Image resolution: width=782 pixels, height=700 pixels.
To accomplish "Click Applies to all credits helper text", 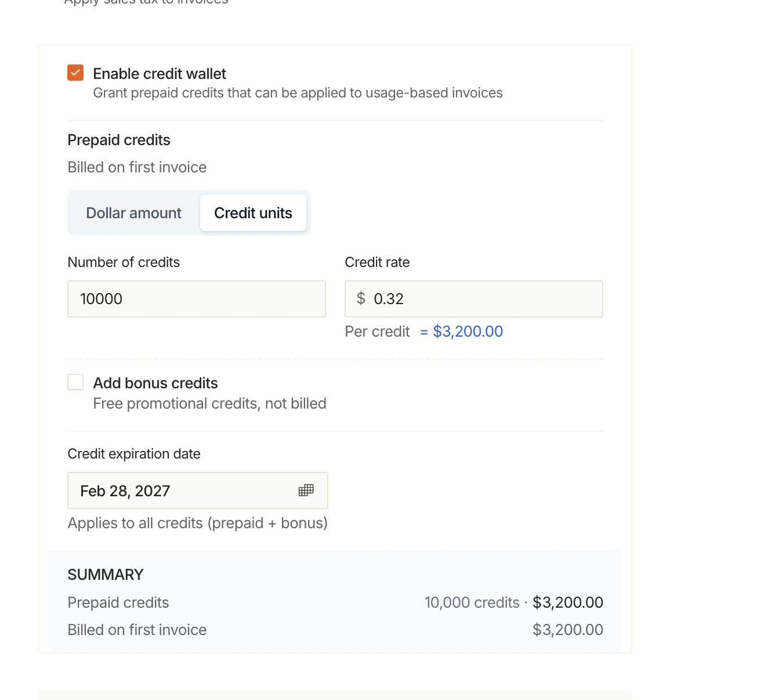I will [x=197, y=522].
